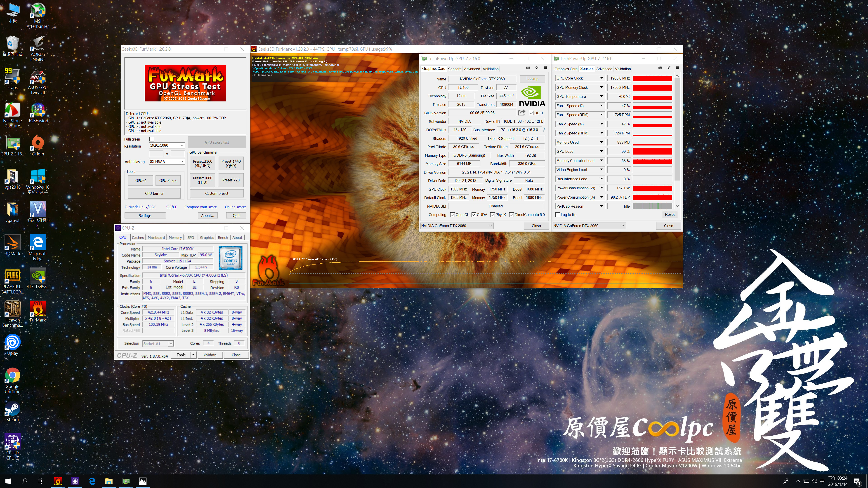Open the taskbar search icon
868x488 pixels.
click(x=24, y=481)
